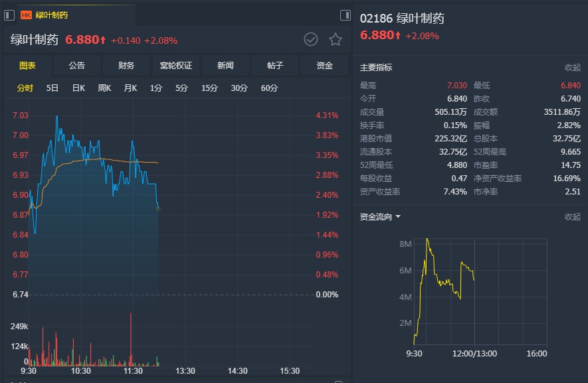This screenshot has height=383, width=588.
Task: Open the 财务 tab
Action: 126,66
